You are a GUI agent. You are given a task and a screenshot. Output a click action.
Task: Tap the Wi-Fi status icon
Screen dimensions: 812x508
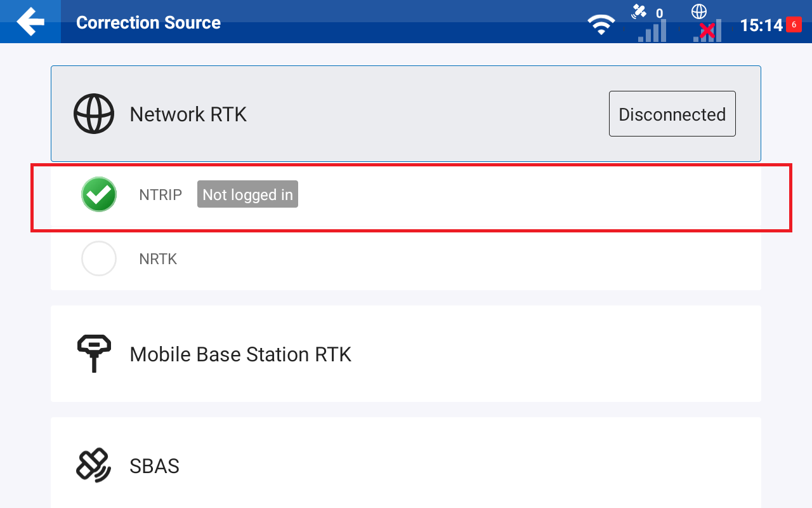click(x=601, y=24)
